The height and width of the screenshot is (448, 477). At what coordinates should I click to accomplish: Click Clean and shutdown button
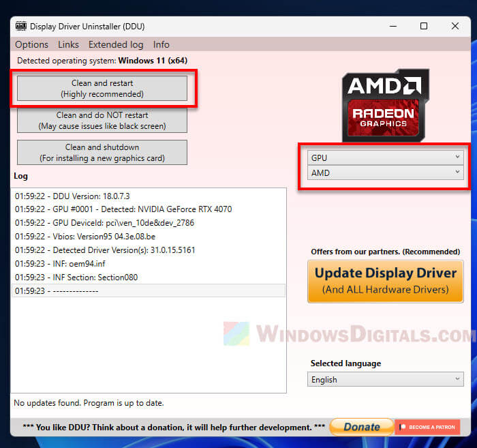[102, 153]
